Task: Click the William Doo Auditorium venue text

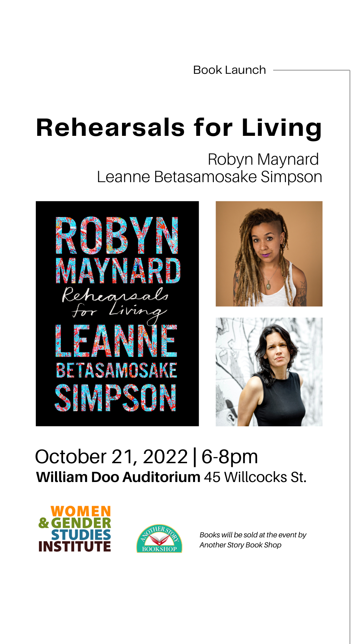Action: tap(118, 477)
